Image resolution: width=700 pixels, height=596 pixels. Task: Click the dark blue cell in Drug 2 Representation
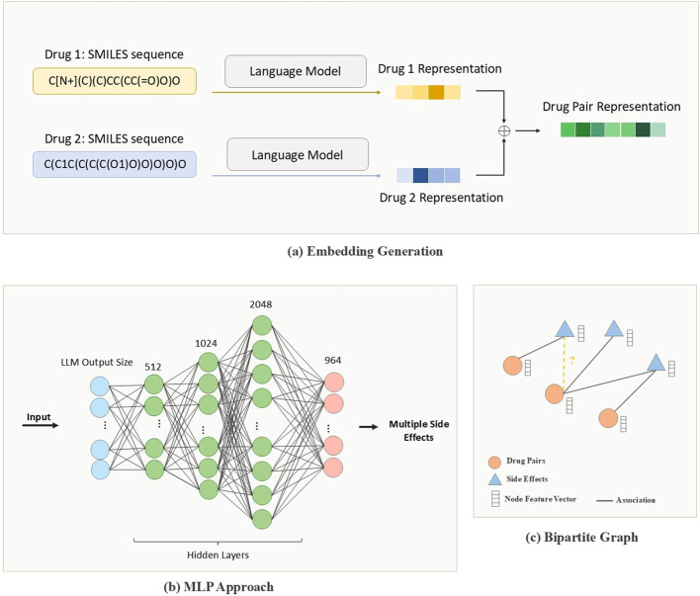420,176
